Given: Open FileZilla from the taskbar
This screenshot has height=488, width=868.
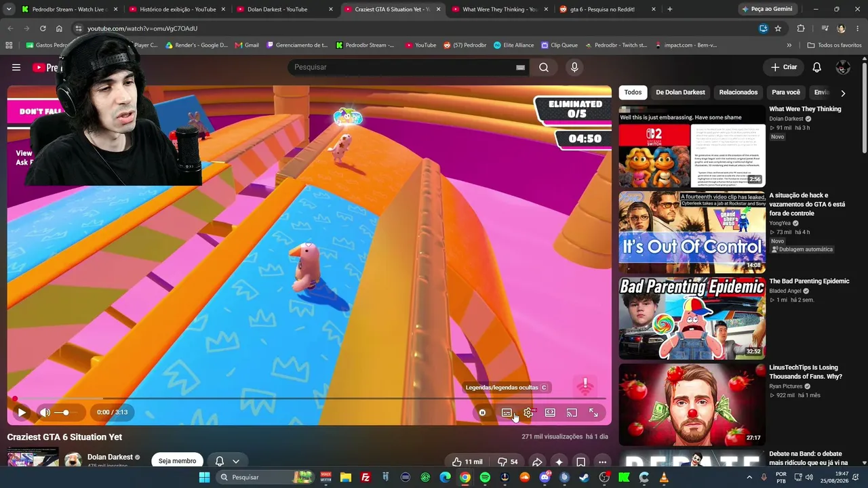Looking at the screenshot, I should pos(366,477).
